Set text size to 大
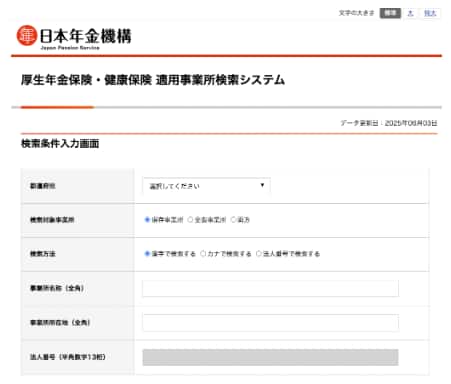Image resolution: width=451 pixels, height=384 pixels. [410, 13]
